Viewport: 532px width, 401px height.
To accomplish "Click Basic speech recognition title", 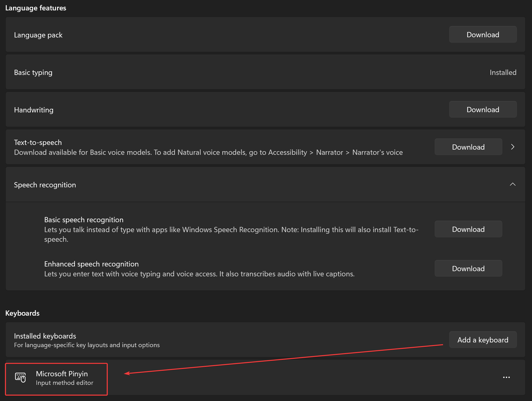I will (x=84, y=220).
